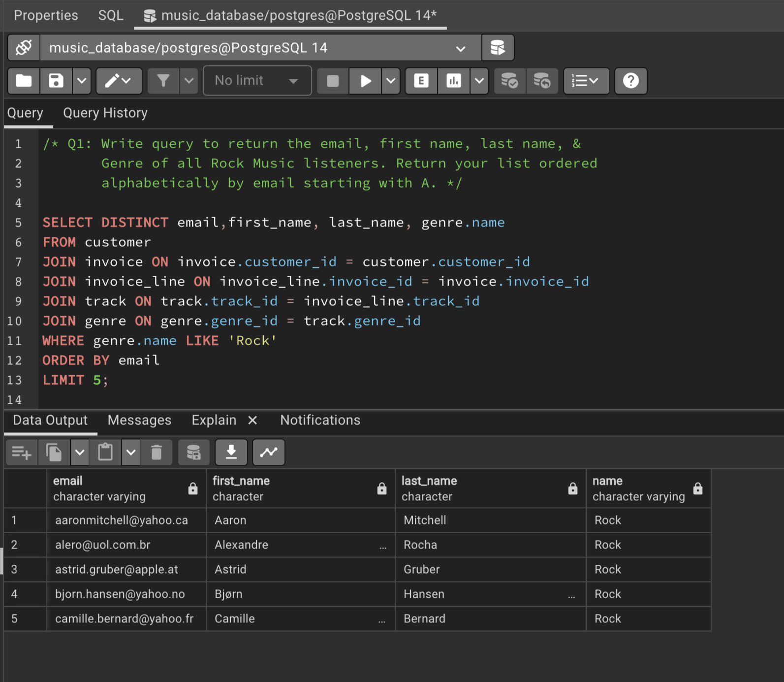Download results using the save data icon
784x682 pixels.
tap(231, 452)
